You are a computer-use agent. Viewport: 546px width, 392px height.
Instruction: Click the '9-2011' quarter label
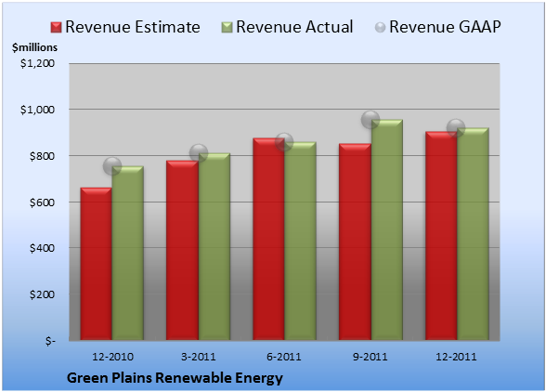370,357
